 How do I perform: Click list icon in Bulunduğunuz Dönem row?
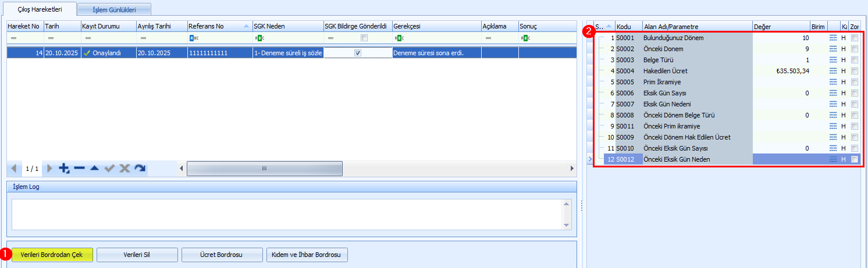point(833,38)
